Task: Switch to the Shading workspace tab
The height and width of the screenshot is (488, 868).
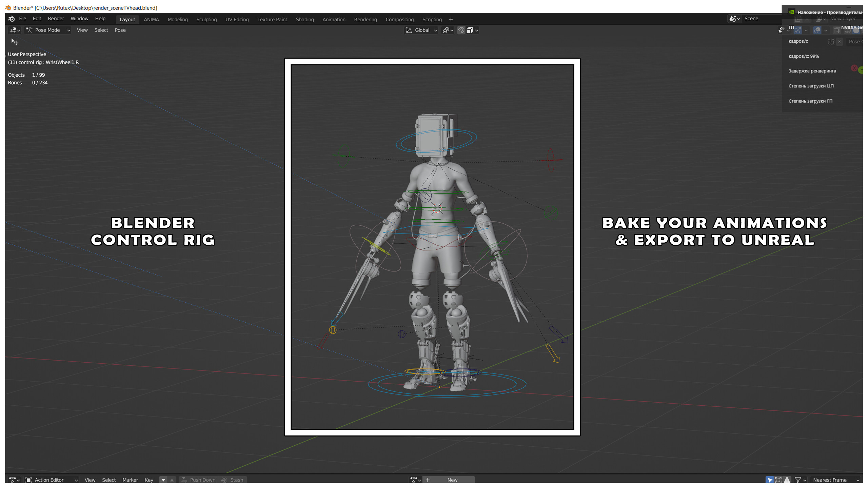Action: tap(304, 19)
